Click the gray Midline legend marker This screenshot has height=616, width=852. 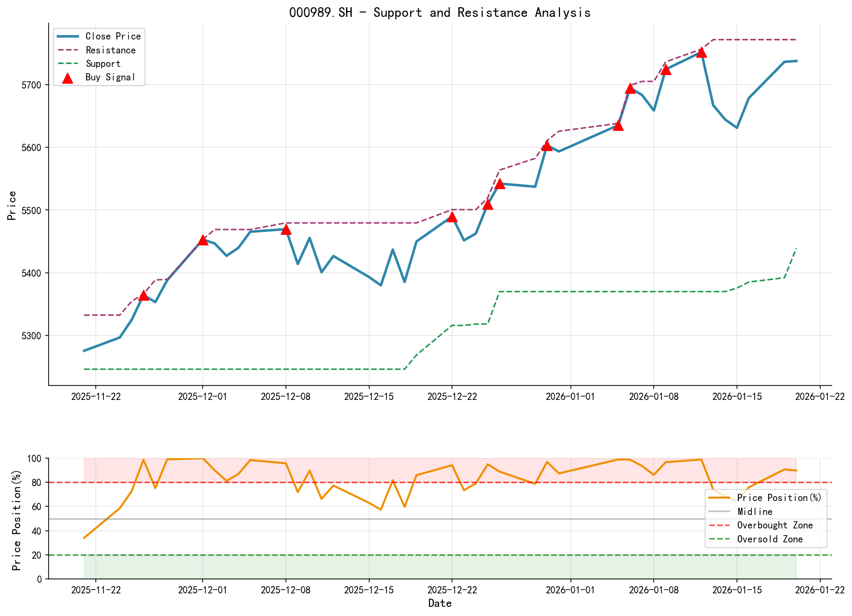click(719, 512)
